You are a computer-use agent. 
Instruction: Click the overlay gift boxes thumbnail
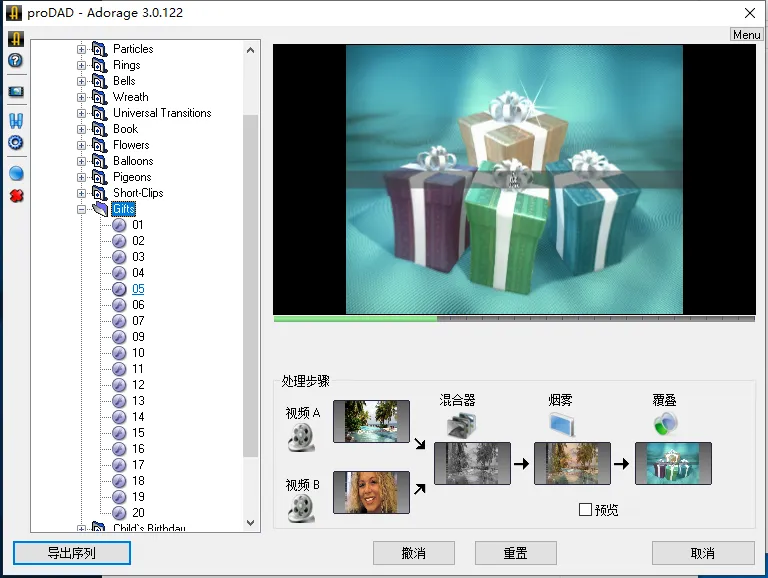(673, 463)
